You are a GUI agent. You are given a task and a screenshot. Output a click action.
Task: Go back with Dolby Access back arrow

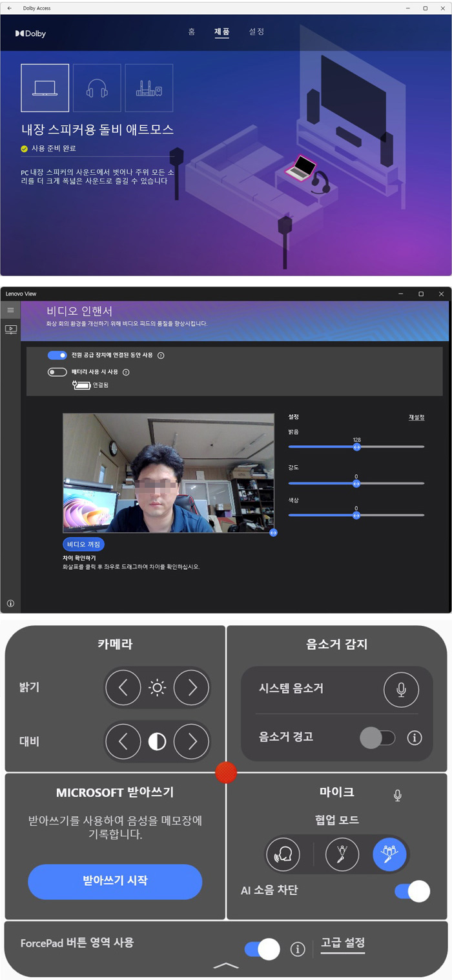click(x=9, y=8)
